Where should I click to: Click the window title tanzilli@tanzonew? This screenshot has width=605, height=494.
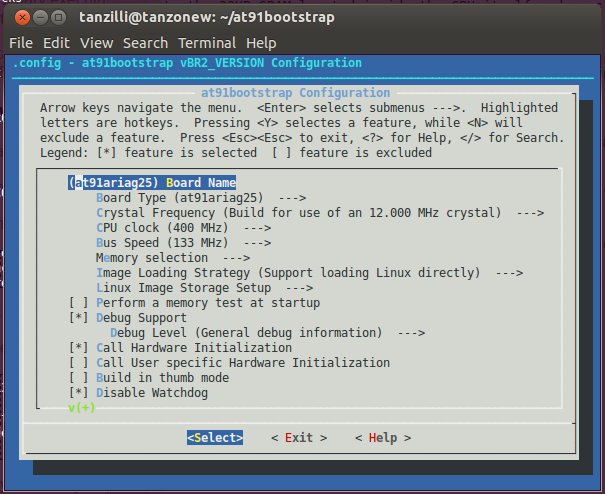(x=207, y=17)
